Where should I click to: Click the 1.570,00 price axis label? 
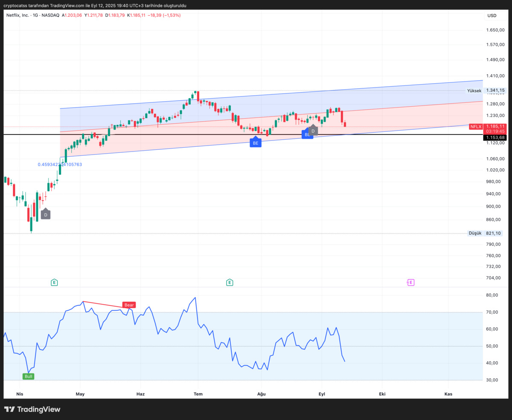click(x=495, y=44)
